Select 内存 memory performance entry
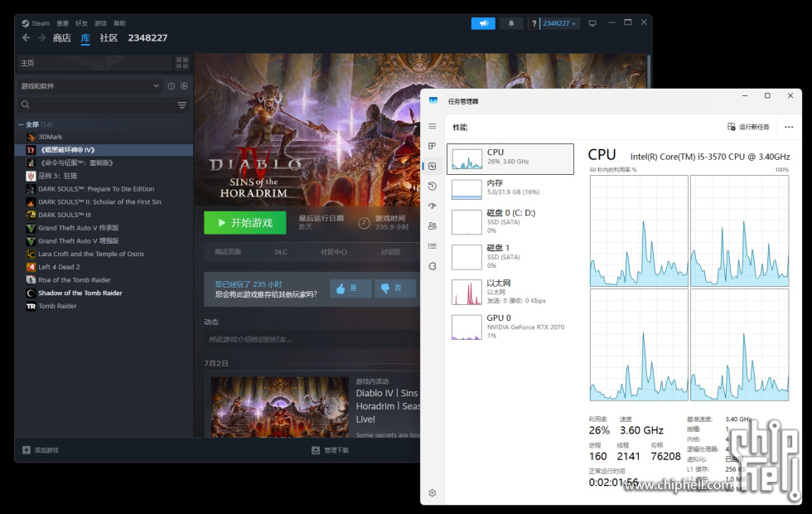This screenshot has width=812, height=514. [510, 189]
